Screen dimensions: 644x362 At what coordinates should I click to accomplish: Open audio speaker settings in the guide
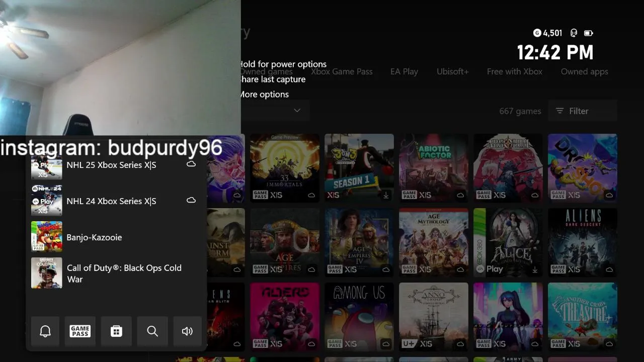[187, 331]
